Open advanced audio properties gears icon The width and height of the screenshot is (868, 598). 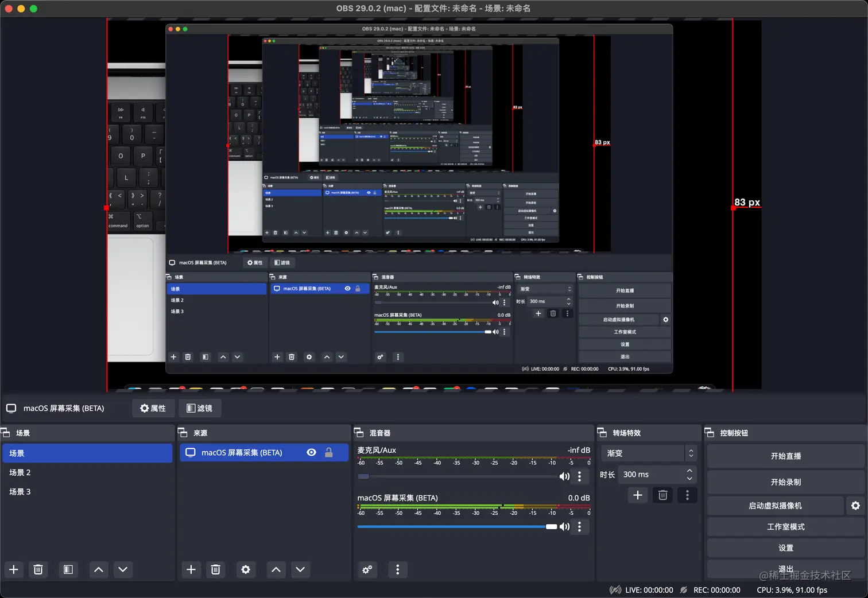click(x=367, y=569)
